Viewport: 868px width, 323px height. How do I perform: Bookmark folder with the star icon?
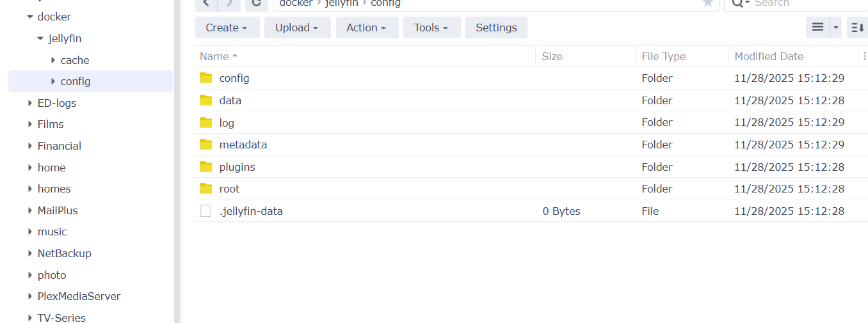707,4
